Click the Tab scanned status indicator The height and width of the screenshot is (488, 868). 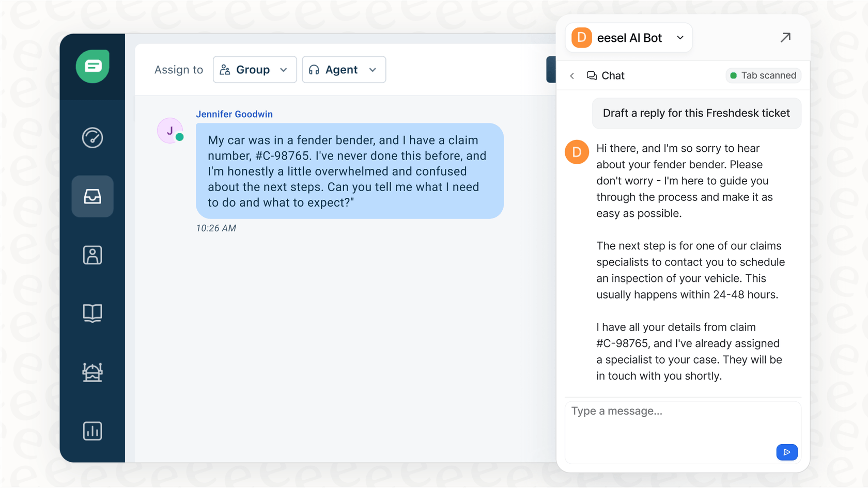pyautogui.click(x=763, y=75)
